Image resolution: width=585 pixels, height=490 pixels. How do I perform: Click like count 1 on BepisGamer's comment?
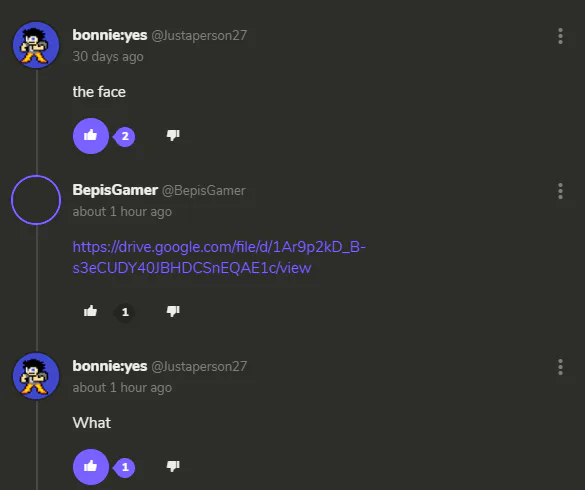tap(125, 312)
